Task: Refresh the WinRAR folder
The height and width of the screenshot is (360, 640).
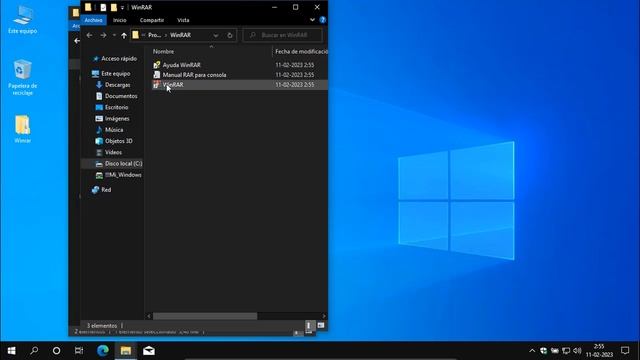Action: tap(230, 36)
